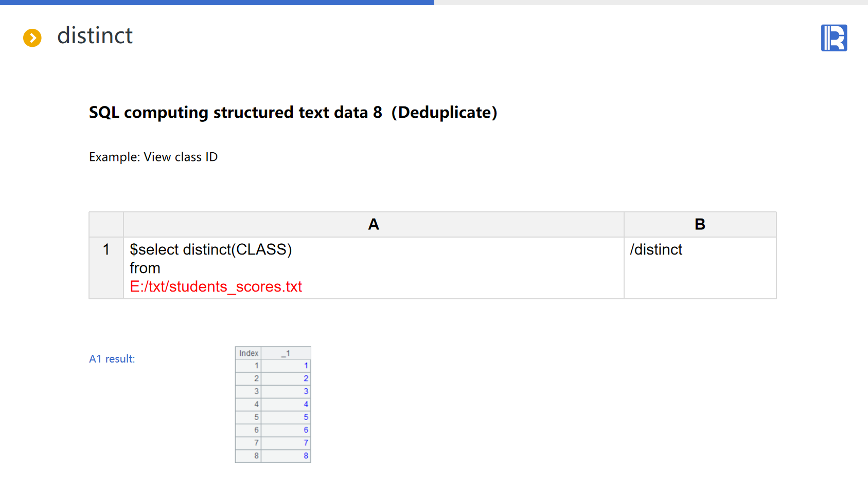Viewport: 868px width, 488px height.
Task: Click the 'A1 result:' label
Action: tap(112, 359)
